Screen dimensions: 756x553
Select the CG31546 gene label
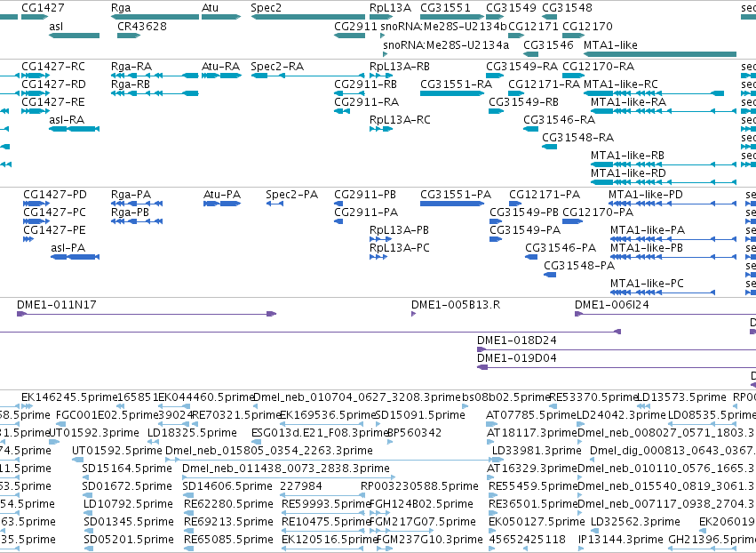548,44
